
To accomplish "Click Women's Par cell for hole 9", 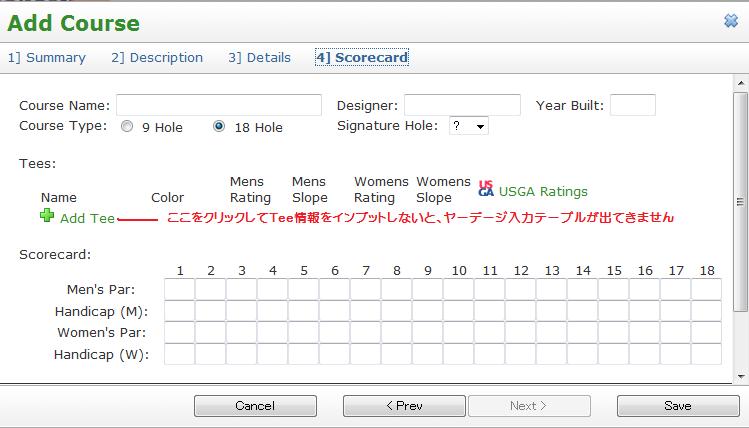I will tap(428, 332).
